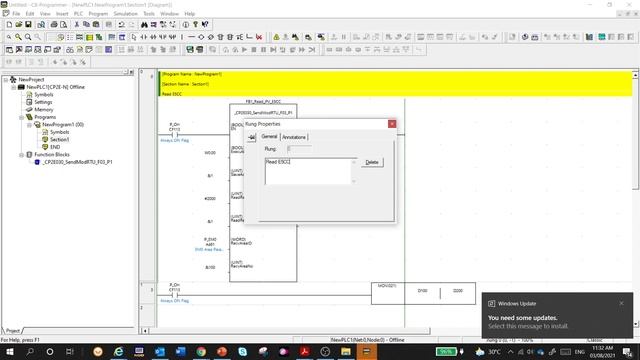
Task: Click the About info icon
Action: [186, 24]
